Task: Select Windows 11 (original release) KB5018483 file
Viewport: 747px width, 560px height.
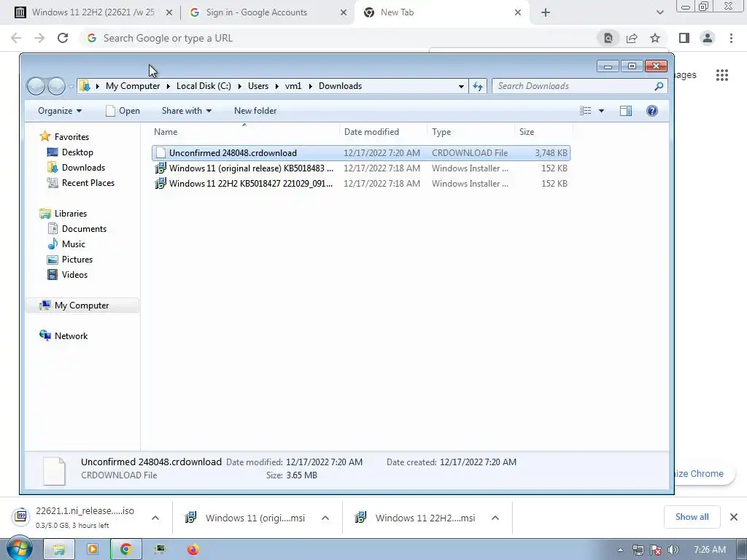Action: coord(360,168)
